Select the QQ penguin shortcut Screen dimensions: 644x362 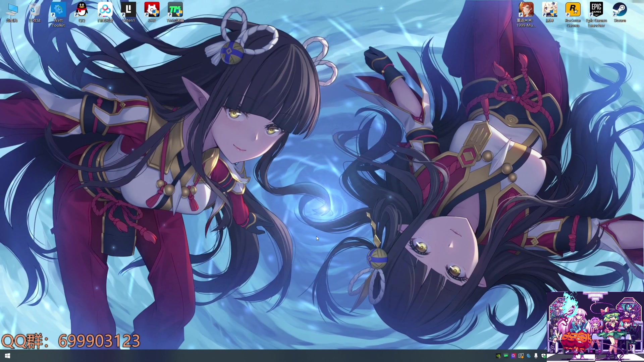[82, 12]
